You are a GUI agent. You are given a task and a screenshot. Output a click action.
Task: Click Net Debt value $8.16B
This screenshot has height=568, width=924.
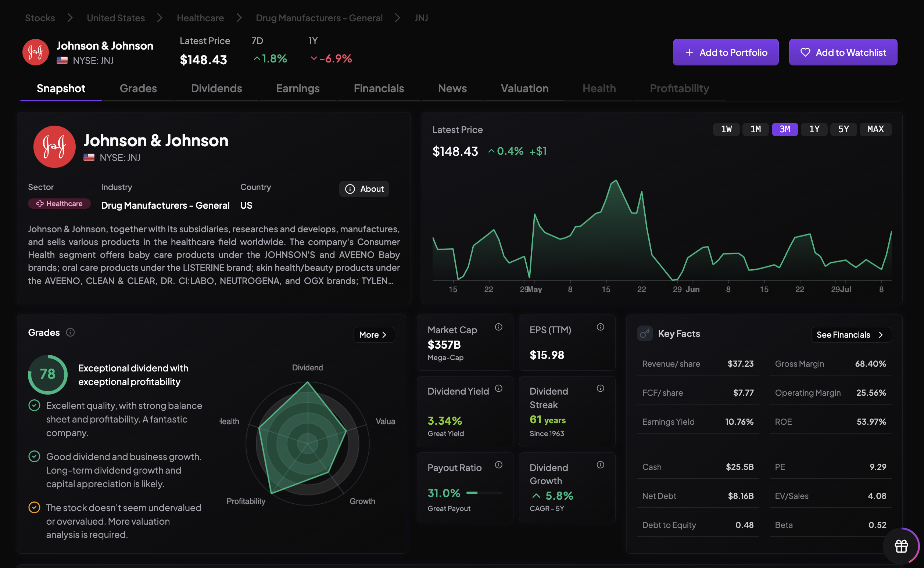pyautogui.click(x=741, y=496)
